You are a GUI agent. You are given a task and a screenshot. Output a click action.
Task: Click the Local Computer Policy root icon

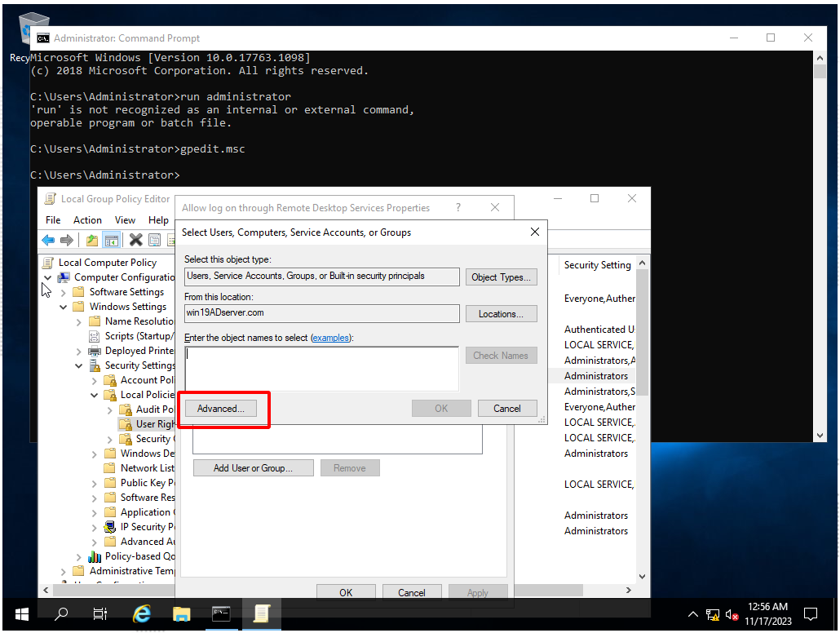pyautogui.click(x=48, y=263)
